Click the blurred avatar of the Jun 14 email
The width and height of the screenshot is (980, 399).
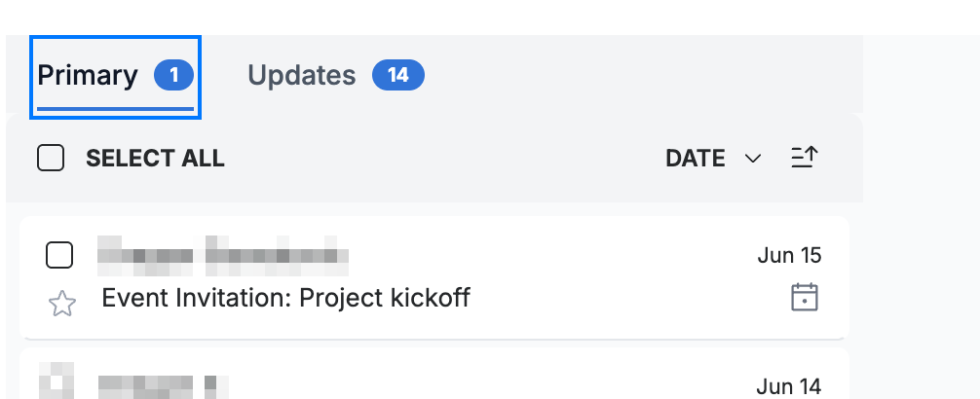pyautogui.click(x=57, y=381)
